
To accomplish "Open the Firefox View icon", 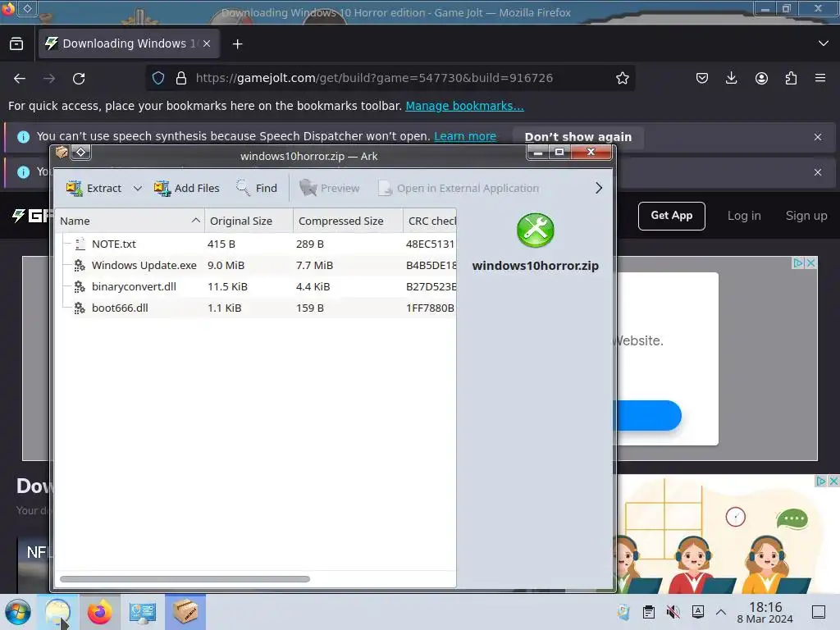I will (x=16, y=43).
